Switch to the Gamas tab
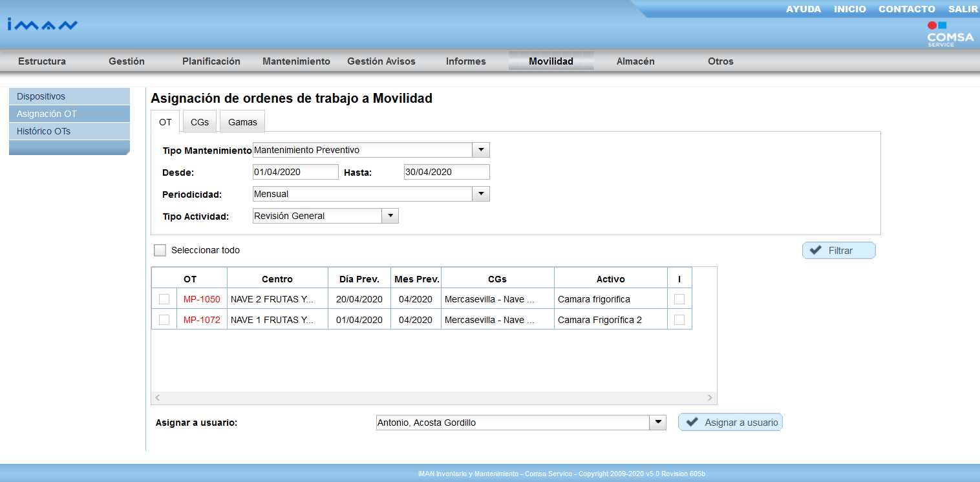Screen dimensions: 980x482 (242, 122)
